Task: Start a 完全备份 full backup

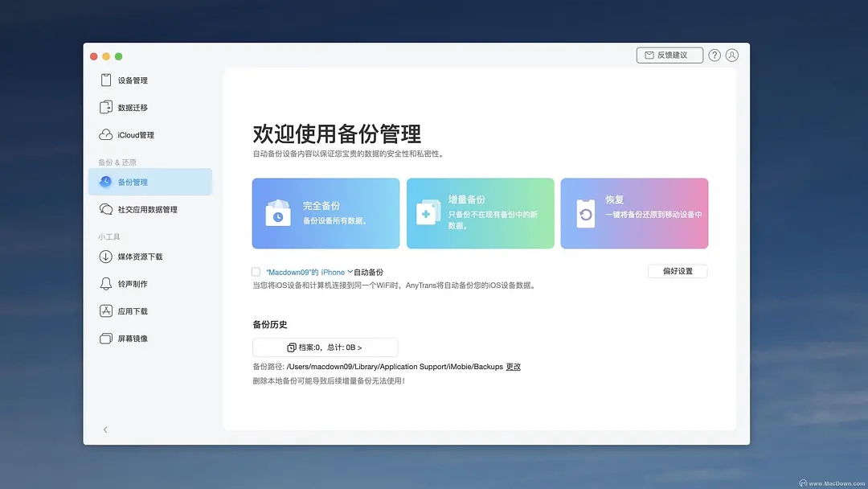Action: coord(324,212)
